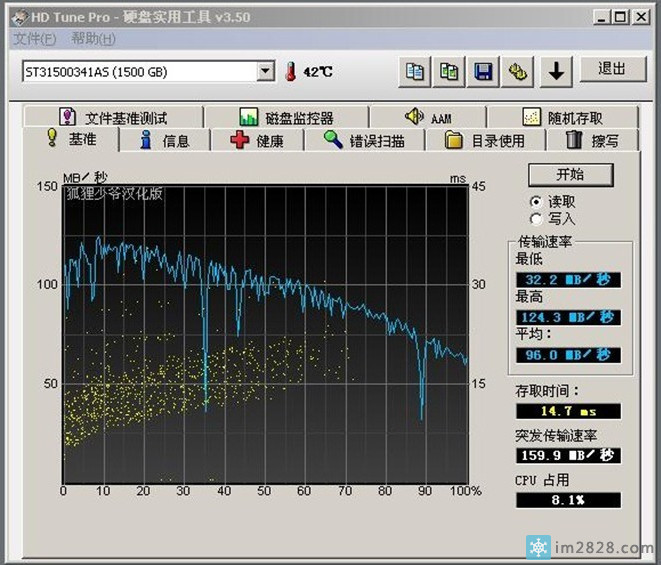Switch to the AAM speaker tab
661x565 pixels.
pos(428,118)
